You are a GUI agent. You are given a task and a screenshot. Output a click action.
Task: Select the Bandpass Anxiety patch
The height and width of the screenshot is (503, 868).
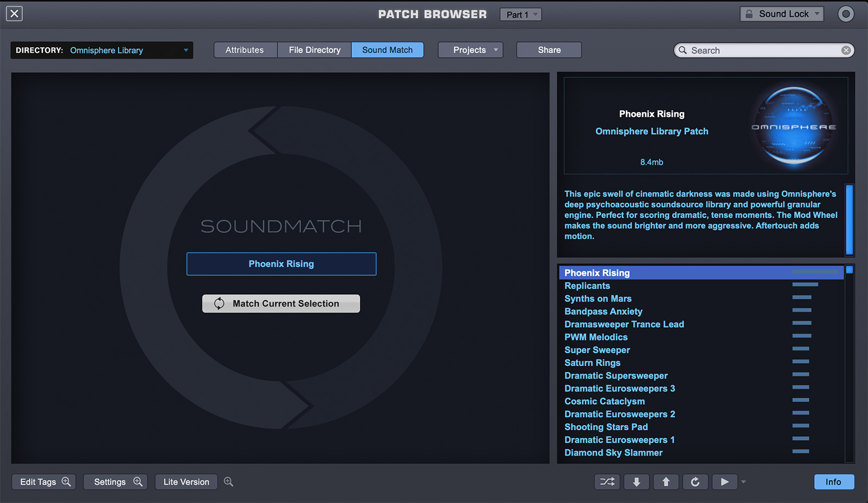tap(701, 311)
